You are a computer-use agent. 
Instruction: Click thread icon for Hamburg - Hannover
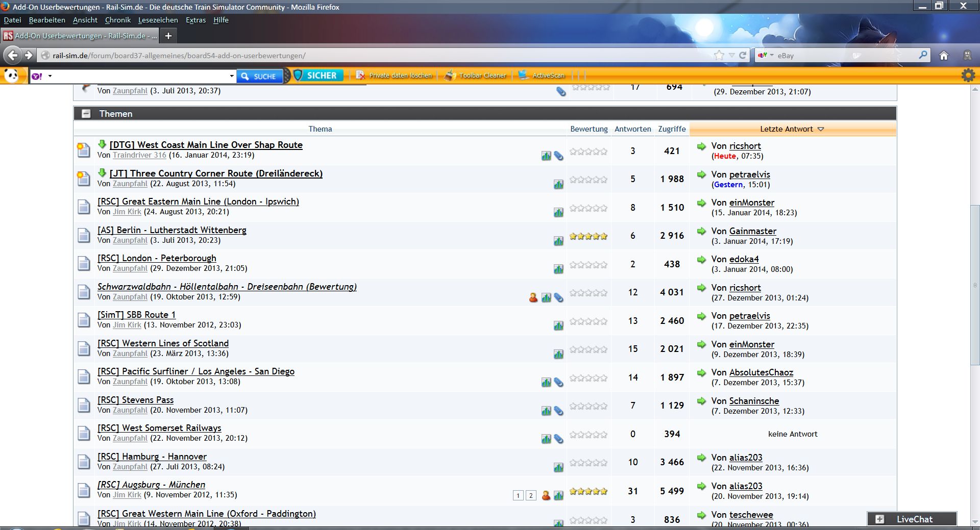[83, 462]
